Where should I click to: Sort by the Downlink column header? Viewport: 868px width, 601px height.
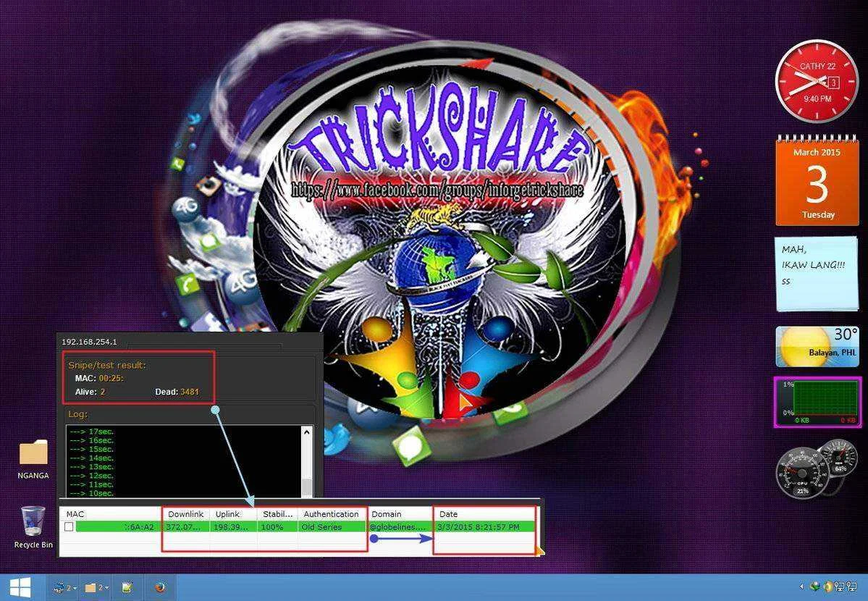point(186,514)
